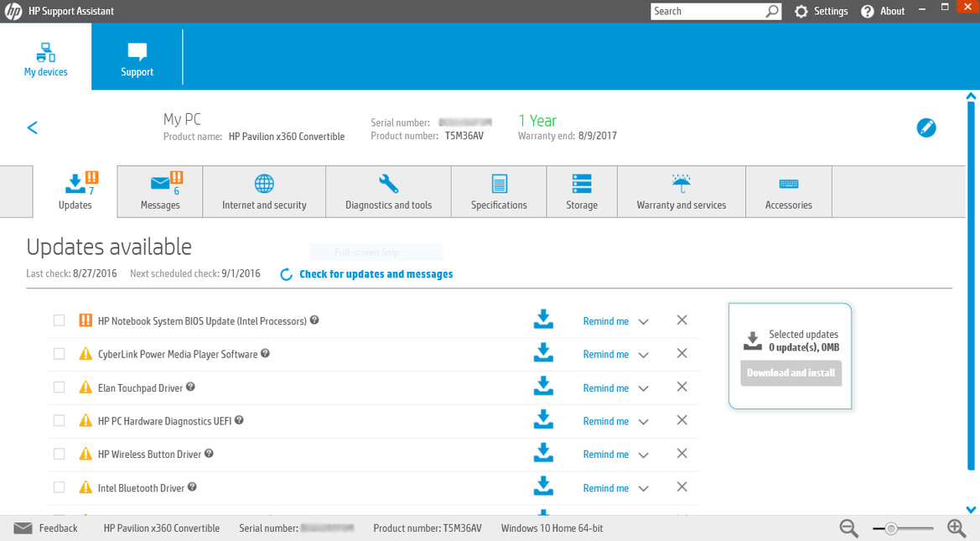Open the Internet and security tab
Viewport: 980px width, 541px height.
(264, 191)
